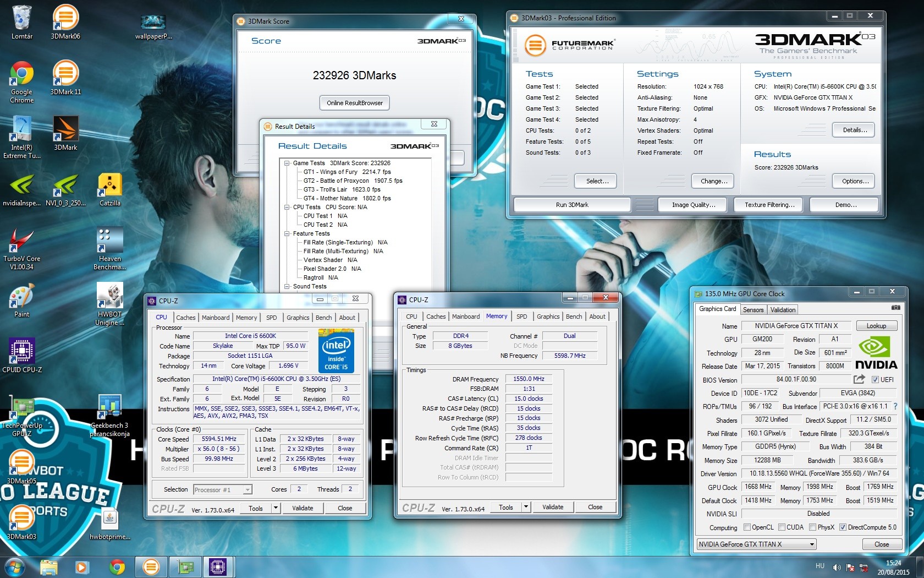Open Geekbench 3 parancsikonja shortcut

(109, 416)
